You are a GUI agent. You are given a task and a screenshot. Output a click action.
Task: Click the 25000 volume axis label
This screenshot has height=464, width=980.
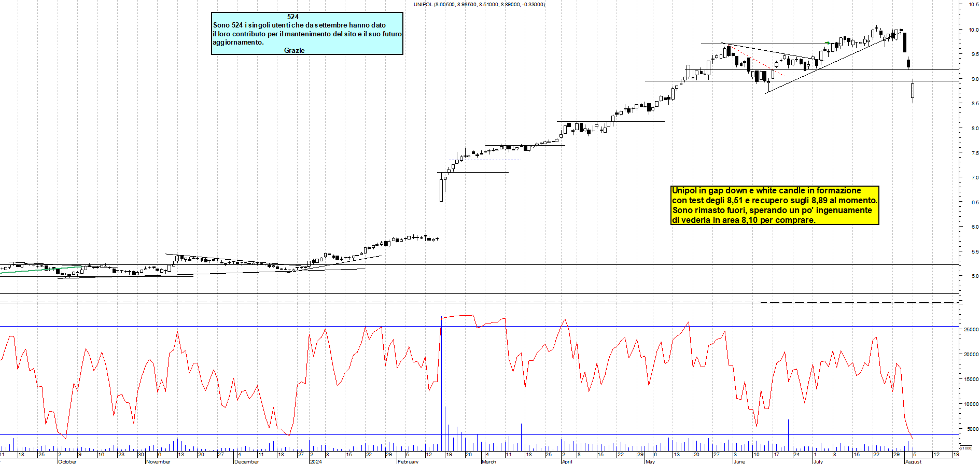pos(971,329)
